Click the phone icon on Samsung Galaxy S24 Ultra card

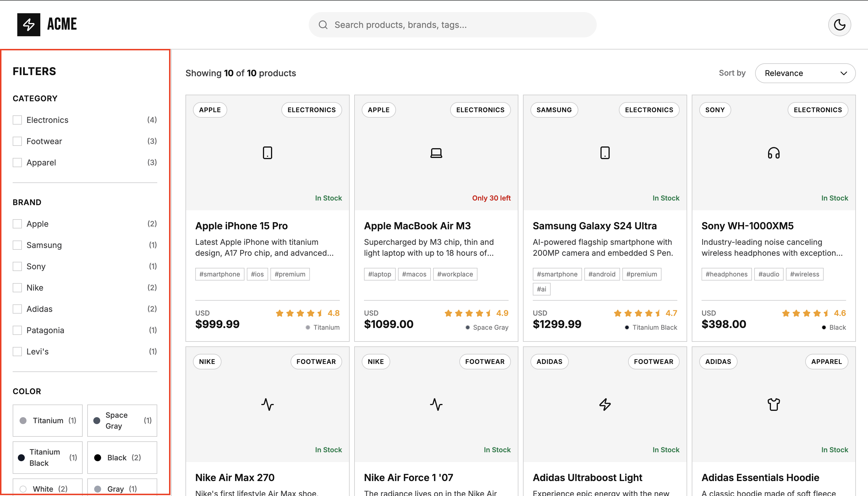tap(605, 152)
